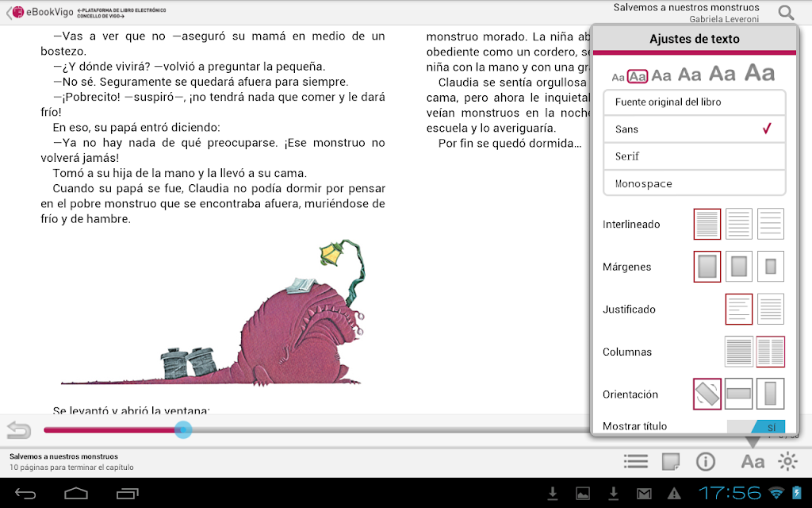Viewport: 812px width, 508px height.
Task: Tap the status bar clock 17:56
Action: (730, 493)
